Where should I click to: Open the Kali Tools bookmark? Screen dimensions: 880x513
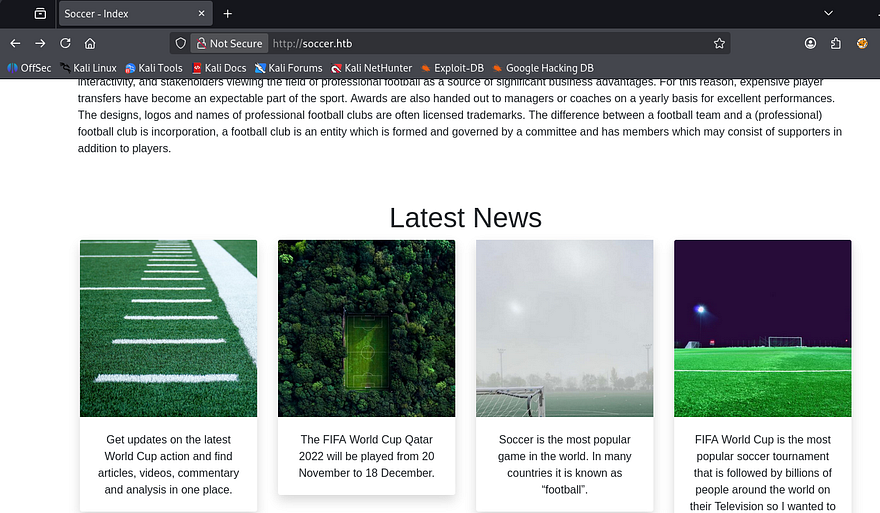154,68
